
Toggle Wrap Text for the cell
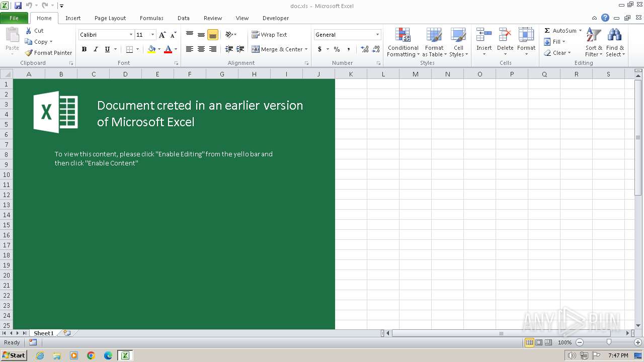269,35
